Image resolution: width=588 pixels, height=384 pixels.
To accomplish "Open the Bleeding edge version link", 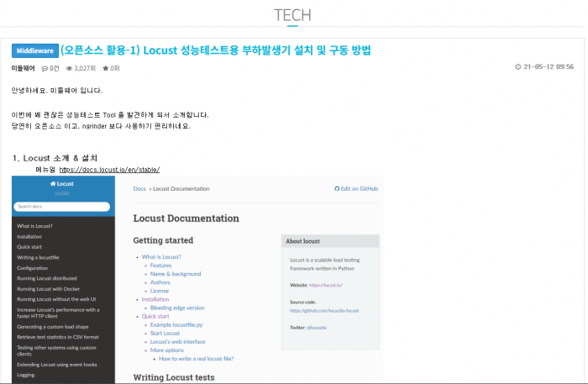I will coord(177,308).
